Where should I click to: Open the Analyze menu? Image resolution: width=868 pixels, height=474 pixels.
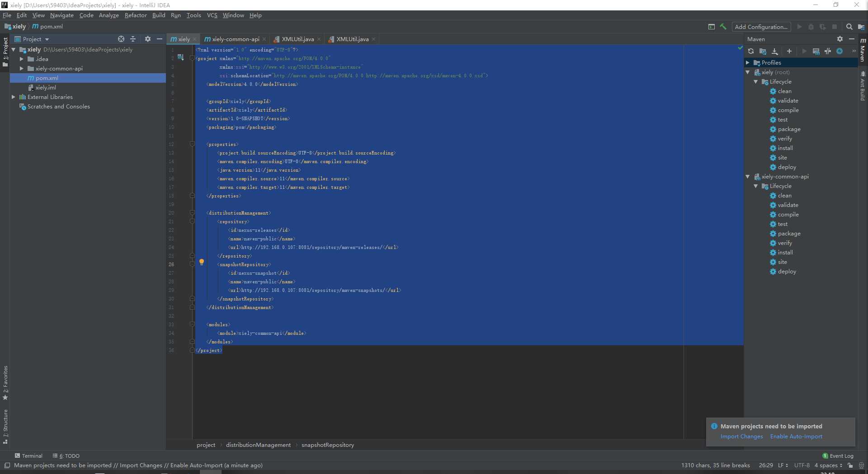pos(109,15)
